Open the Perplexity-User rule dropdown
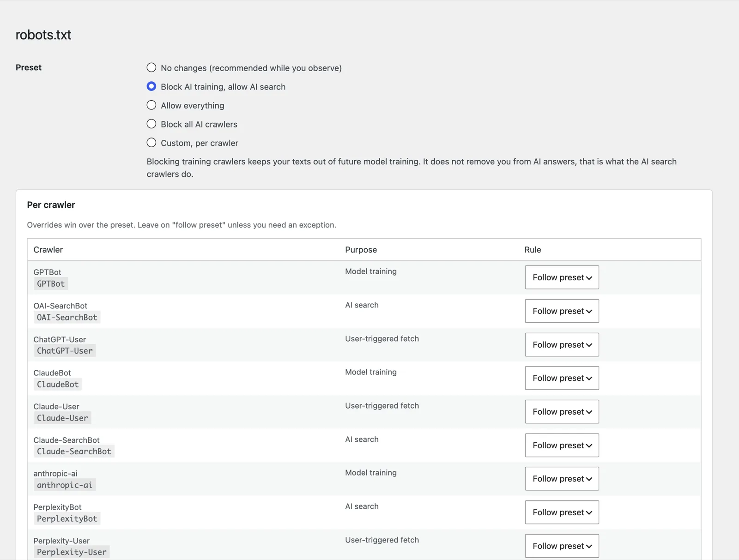This screenshot has height=560, width=739. coord(562,546)
